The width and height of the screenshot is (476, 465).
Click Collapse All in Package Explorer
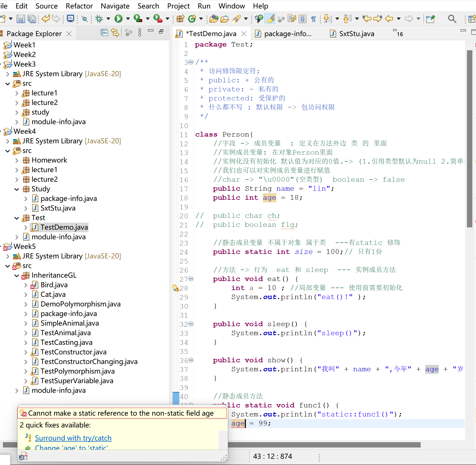[x=104, y=33]
